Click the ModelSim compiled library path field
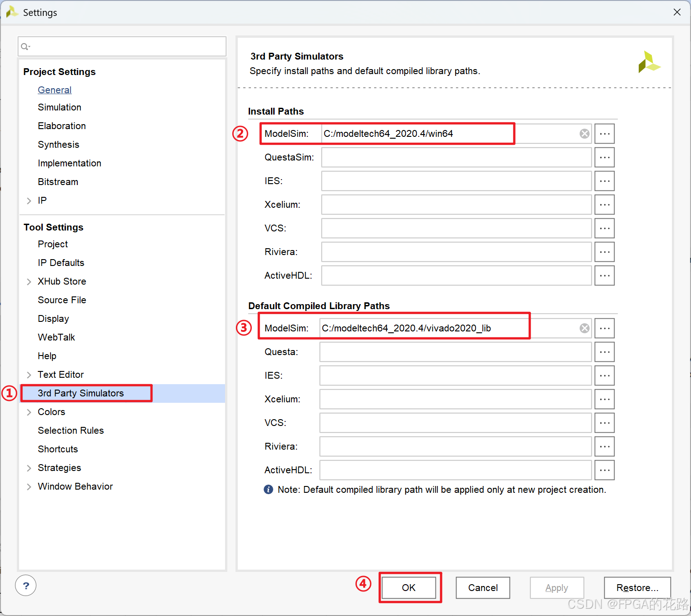The height and width of the screenshot is (616, 691). tap(456, 328)
